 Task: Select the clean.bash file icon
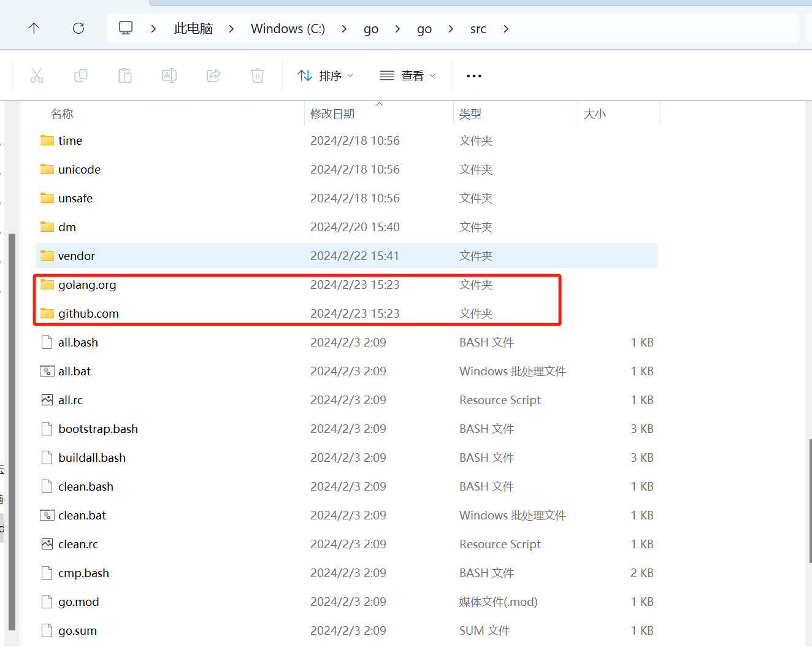pos(47,486)
